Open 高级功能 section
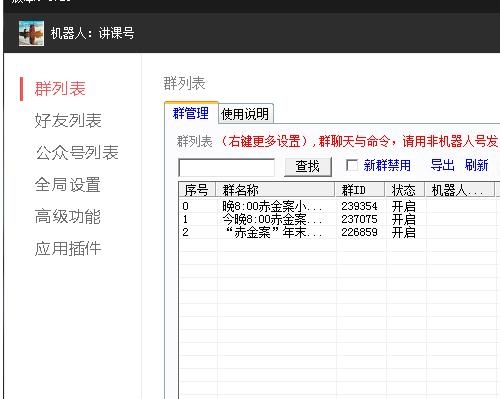Screen dimensions: 500x399 click(68, 216)
